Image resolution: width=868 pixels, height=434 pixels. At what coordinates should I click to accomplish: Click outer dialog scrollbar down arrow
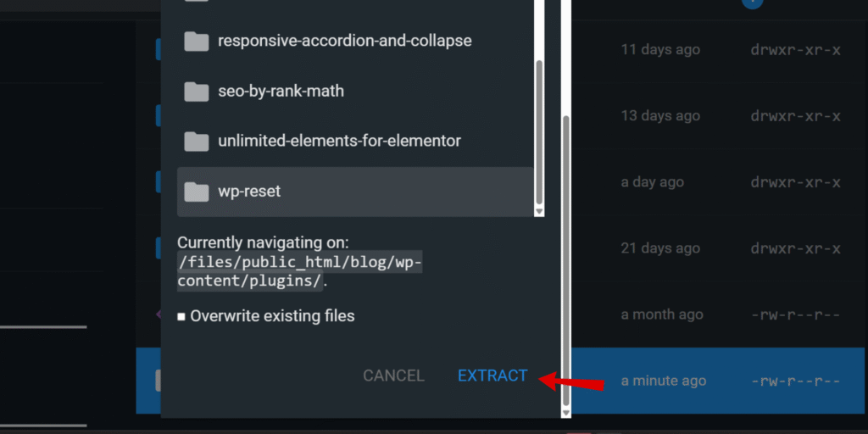point(565,413)
